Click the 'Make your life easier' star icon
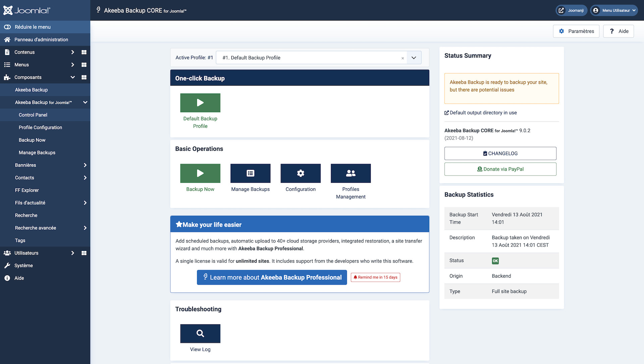Viewport: 644px width, 364px height. coord(179,224)
